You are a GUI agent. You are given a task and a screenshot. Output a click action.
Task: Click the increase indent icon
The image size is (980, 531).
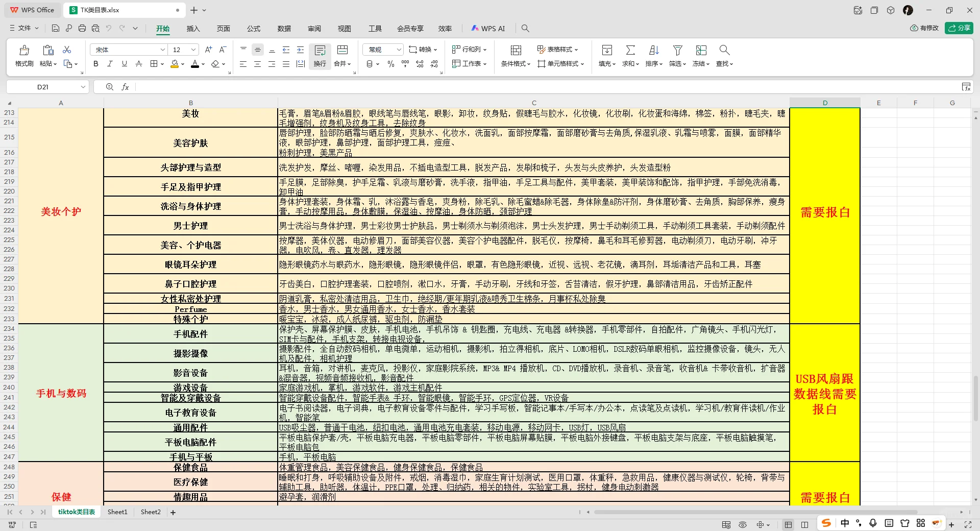pyautogui.click(x=301, y=50)
